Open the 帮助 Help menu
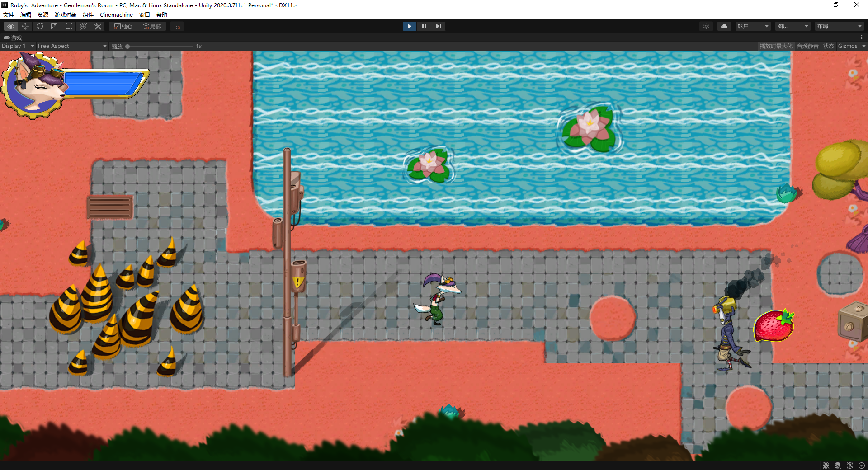Screen dimensions: 868x470 click(x=162, y=14)
